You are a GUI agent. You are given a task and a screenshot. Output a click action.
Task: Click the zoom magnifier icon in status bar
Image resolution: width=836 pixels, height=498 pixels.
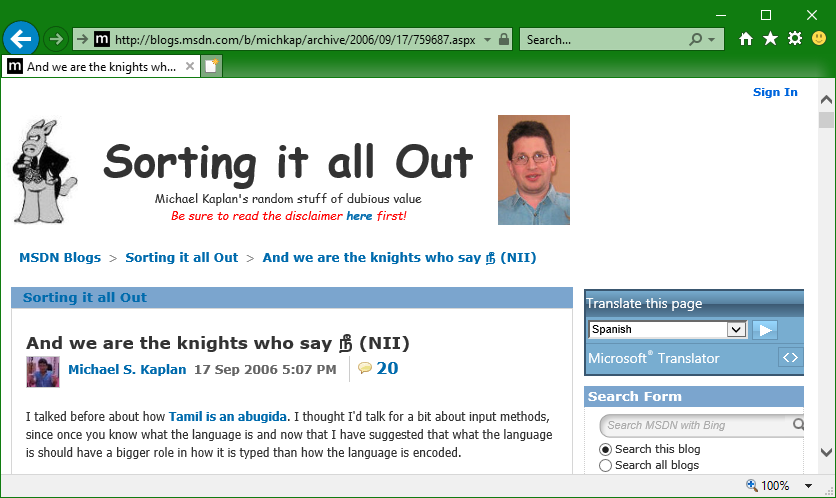[752, 485]
